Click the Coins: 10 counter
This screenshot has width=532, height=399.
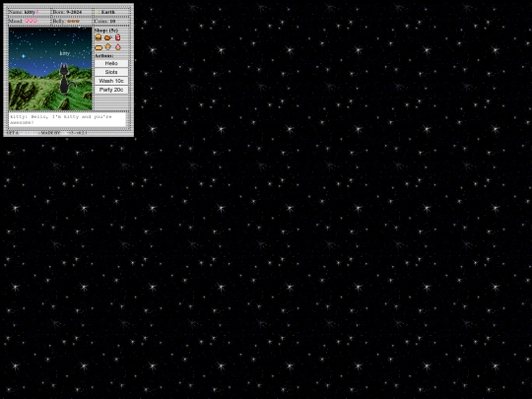tap(104, 21)
